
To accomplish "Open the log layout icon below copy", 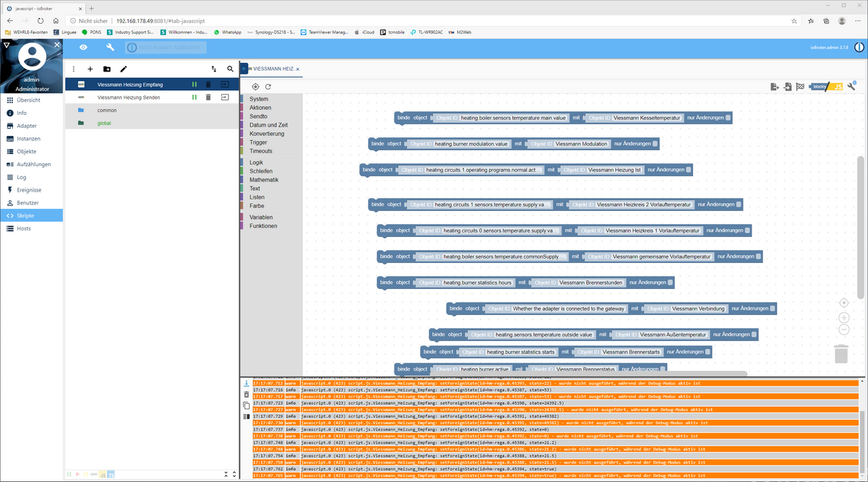I will 246,416.
